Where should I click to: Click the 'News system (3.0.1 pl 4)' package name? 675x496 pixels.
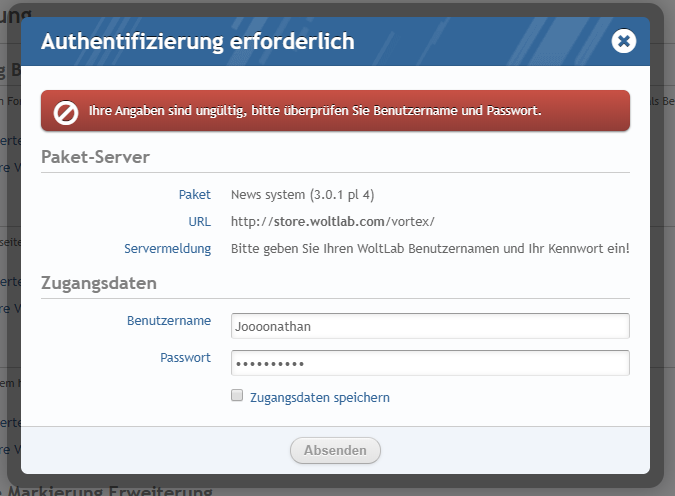coord(302,194)
